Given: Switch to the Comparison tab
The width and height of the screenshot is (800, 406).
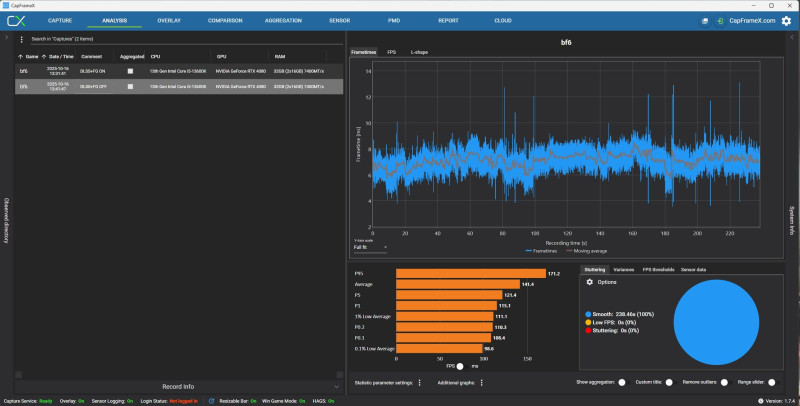Looking at the screenshot, I should coord(225,20).
